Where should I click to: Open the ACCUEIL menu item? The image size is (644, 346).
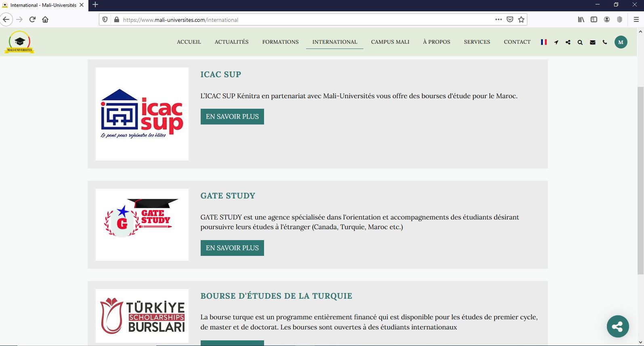pos(189,42)
